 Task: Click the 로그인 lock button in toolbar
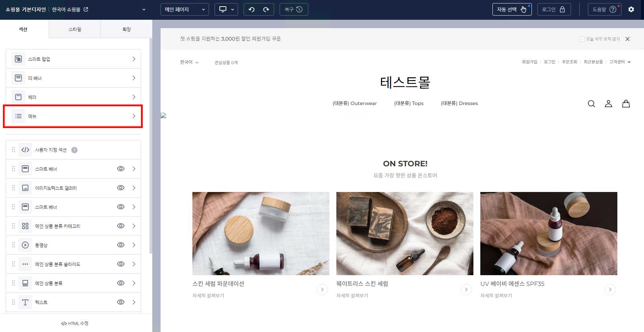pyautogui.click(x=554, y=9)
